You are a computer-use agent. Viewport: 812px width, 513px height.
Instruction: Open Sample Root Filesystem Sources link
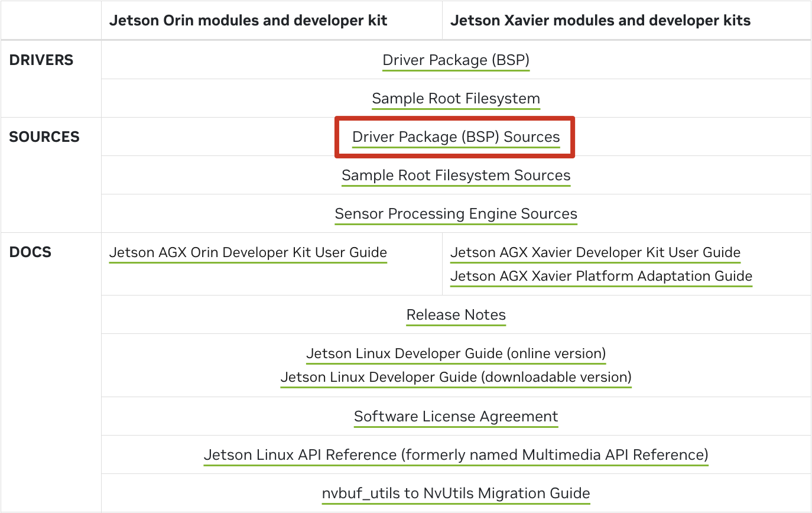coord(456,176)
